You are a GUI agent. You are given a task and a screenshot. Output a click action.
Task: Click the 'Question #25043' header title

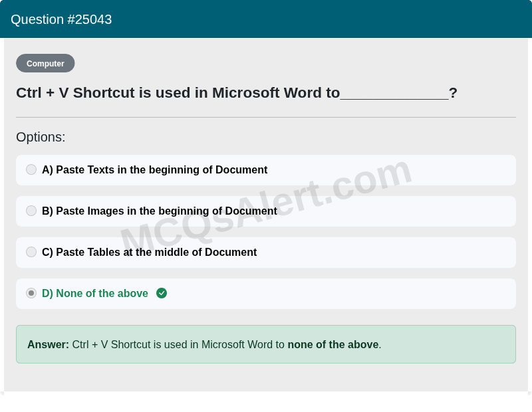point(61,20)
